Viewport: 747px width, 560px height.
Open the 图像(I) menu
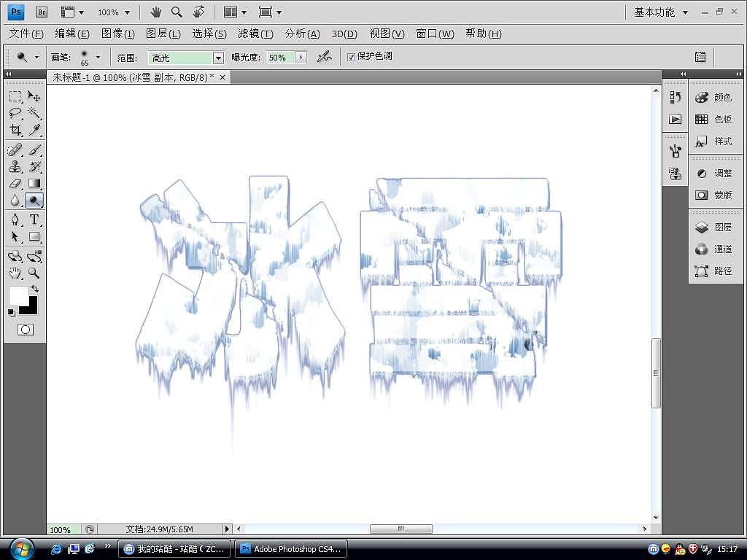point(117,34)
